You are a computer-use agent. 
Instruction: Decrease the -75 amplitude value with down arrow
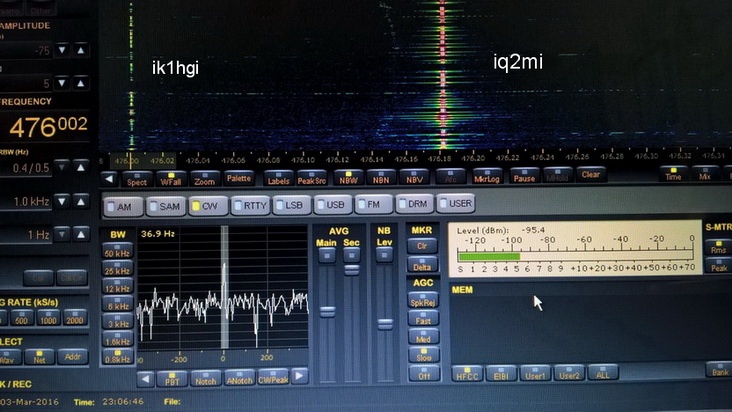click(x=62, y=50)
